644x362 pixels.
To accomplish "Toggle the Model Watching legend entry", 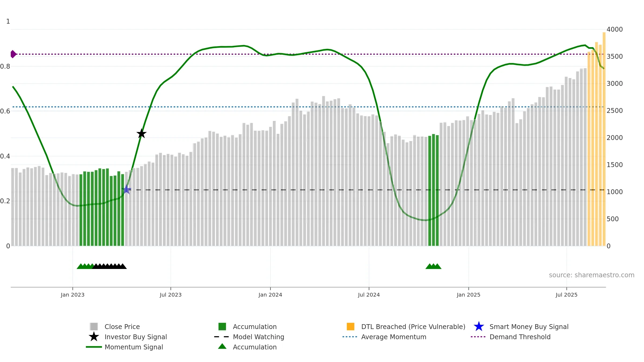I will (249, 337).
